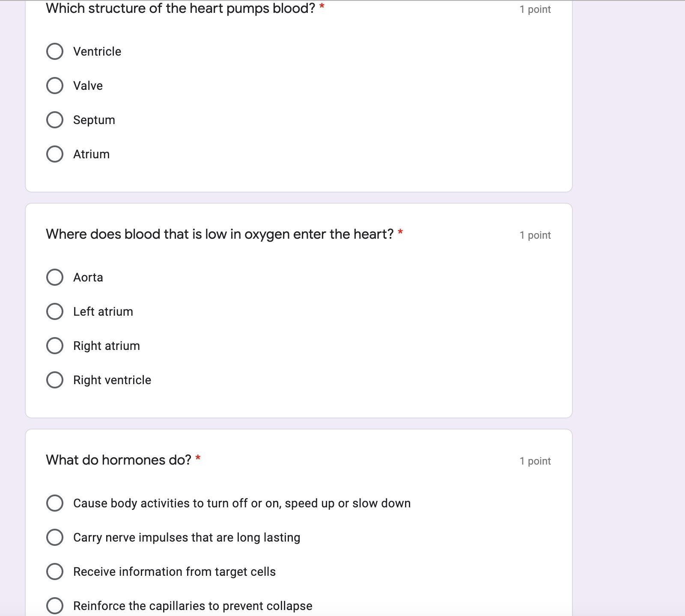
Task: Click the '1 point' label on the low oxygen question
Action: [x=535, y=235]
